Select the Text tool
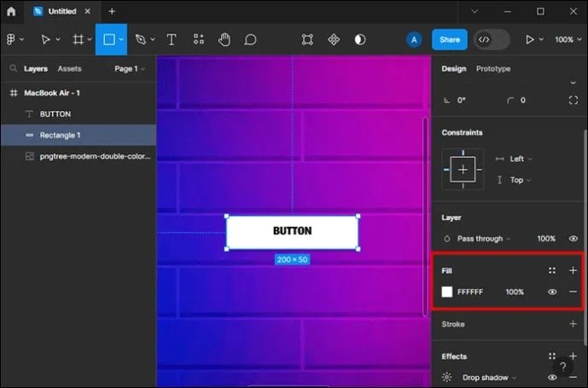588x388 pixels. click(x=172, y=39)
